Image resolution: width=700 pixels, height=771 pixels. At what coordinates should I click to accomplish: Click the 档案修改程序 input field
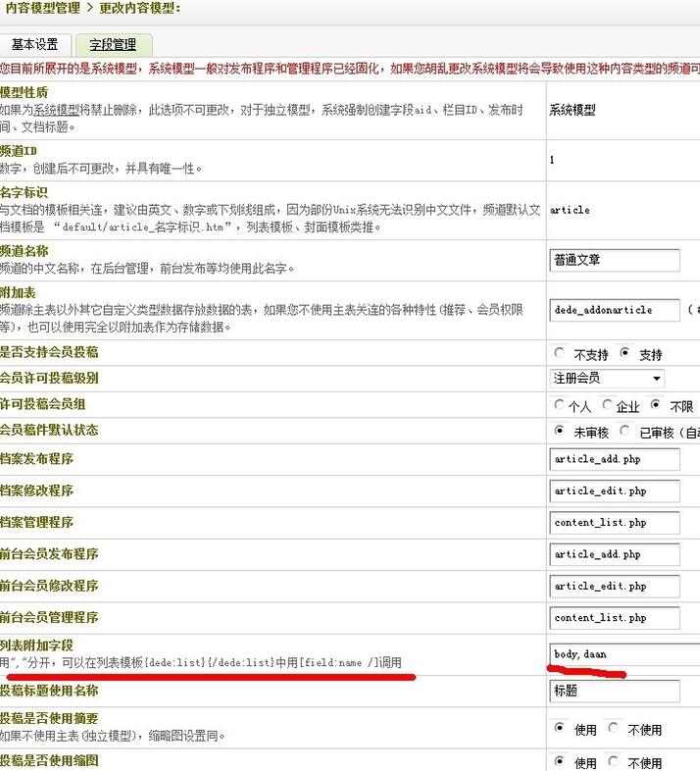click(601, 490)
